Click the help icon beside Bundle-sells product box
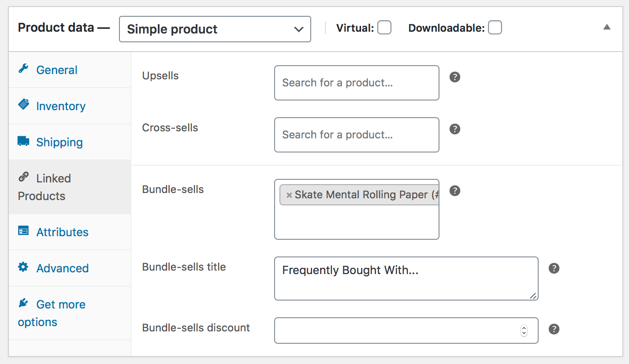Image resolution: width=629 pixels, height=364 pixels. tap(455, 191)
